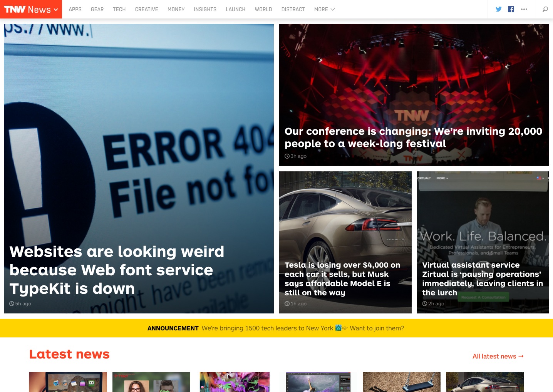This screenshot has height=392, width=553.
Task: Open the All latest news link
Action: [x=498, y=356]
